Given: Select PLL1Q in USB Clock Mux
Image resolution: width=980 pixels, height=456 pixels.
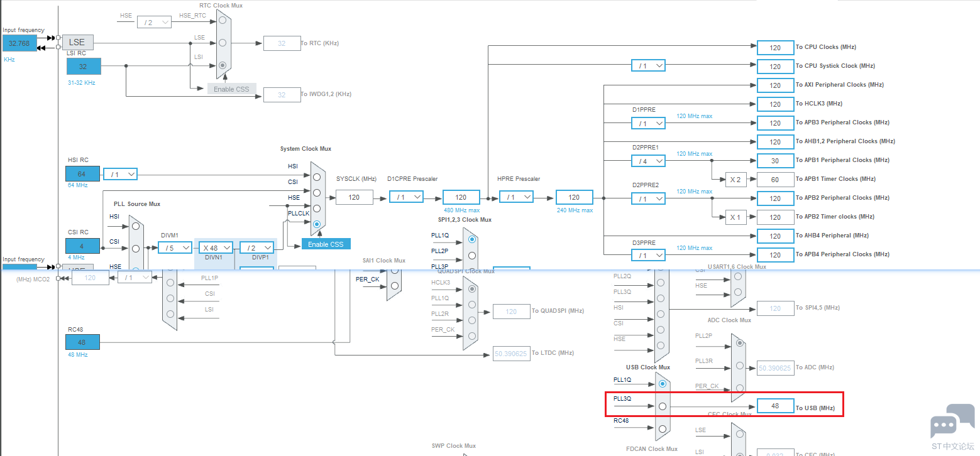Looking at the screenshot, I should click(x=662, y=384).
